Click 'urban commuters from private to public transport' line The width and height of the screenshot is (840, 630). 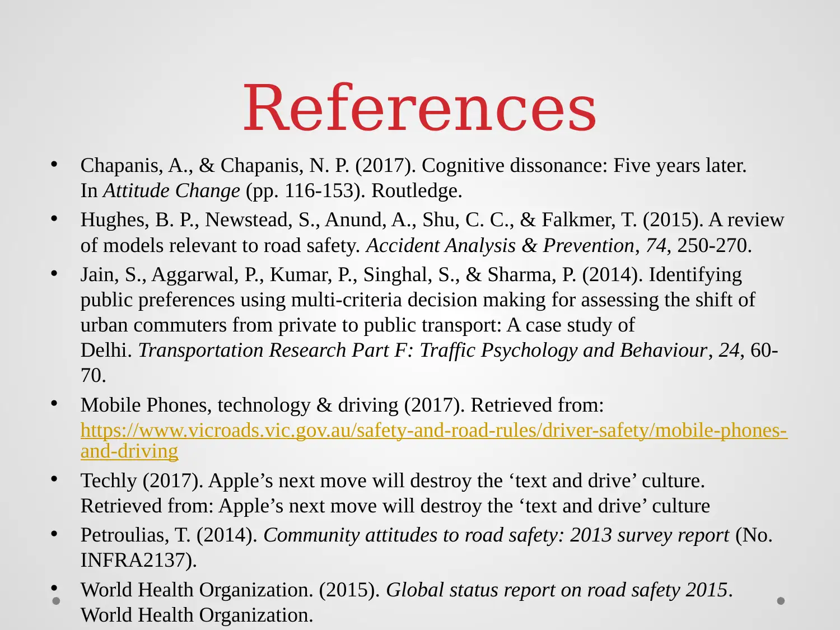pyautogui.click(x=358, y=325)
